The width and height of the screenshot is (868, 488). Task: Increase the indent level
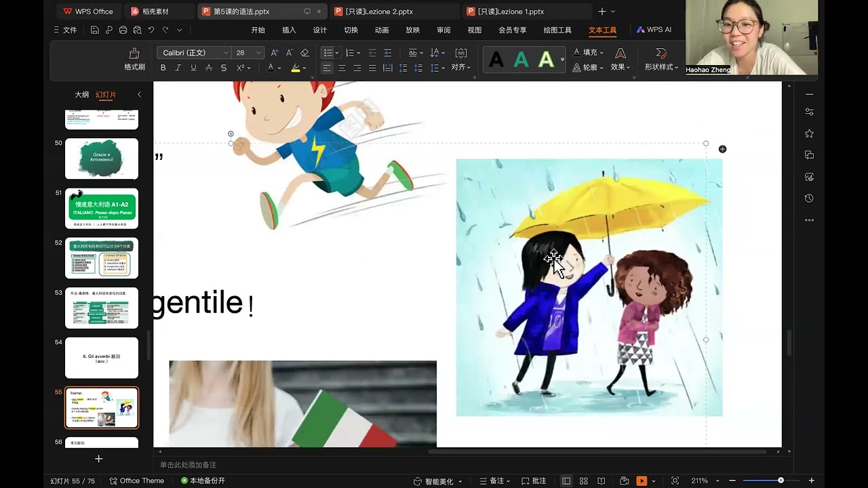click(387, 53)
